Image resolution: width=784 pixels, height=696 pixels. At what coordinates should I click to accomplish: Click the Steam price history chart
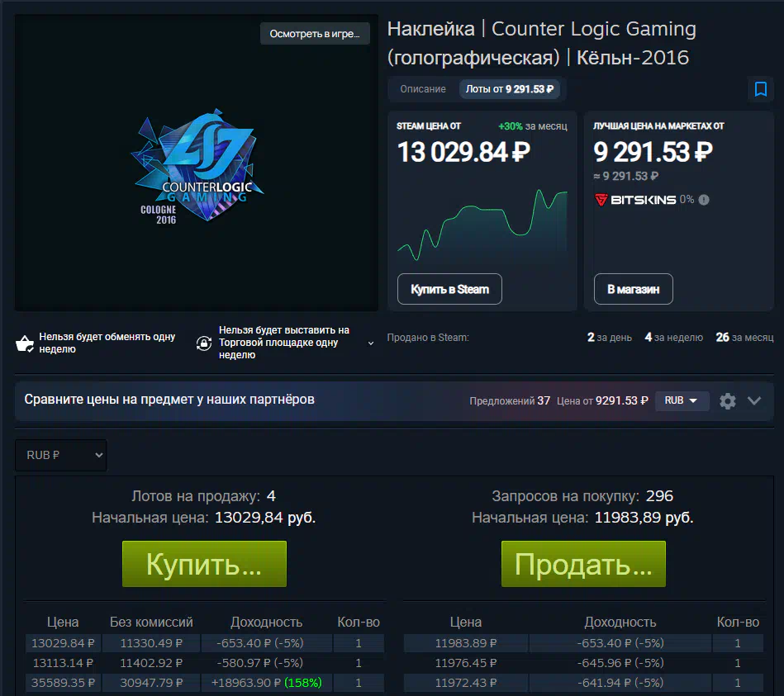coord(482,225)
